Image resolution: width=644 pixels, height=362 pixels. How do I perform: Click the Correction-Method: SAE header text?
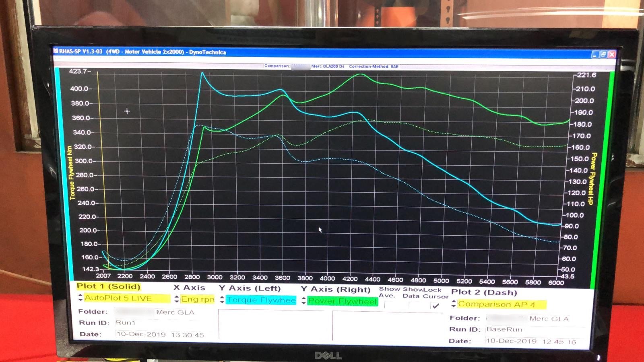coord(374,66)
